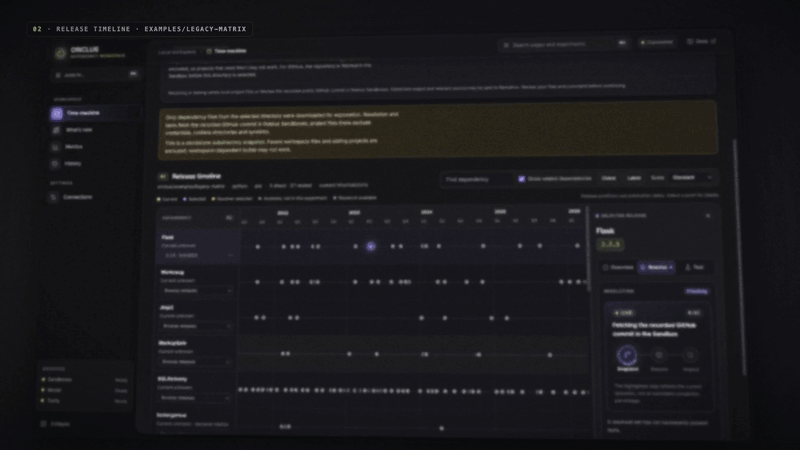The width and height of the screenshot is (800, 450).
Task: Open Werkzeug Browse releases dropdown
Action: [x=197, y=290]
